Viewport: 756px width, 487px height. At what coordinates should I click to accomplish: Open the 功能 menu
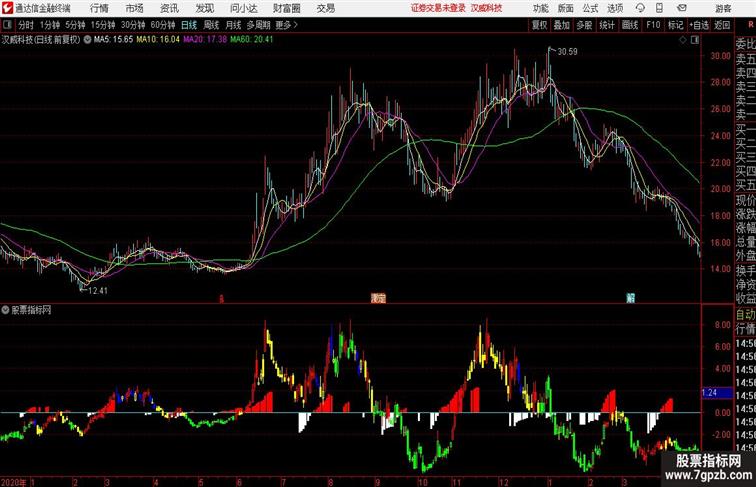click(541, 8)
